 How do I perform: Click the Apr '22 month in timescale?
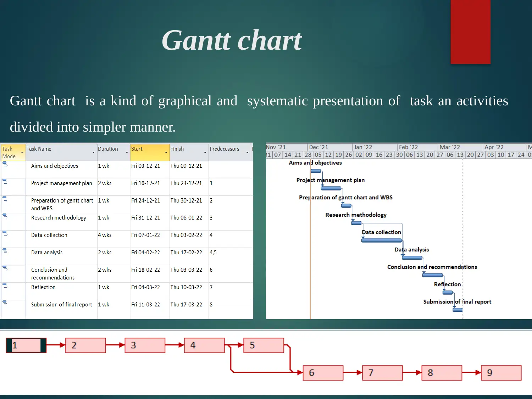click(x=505, y=147)
